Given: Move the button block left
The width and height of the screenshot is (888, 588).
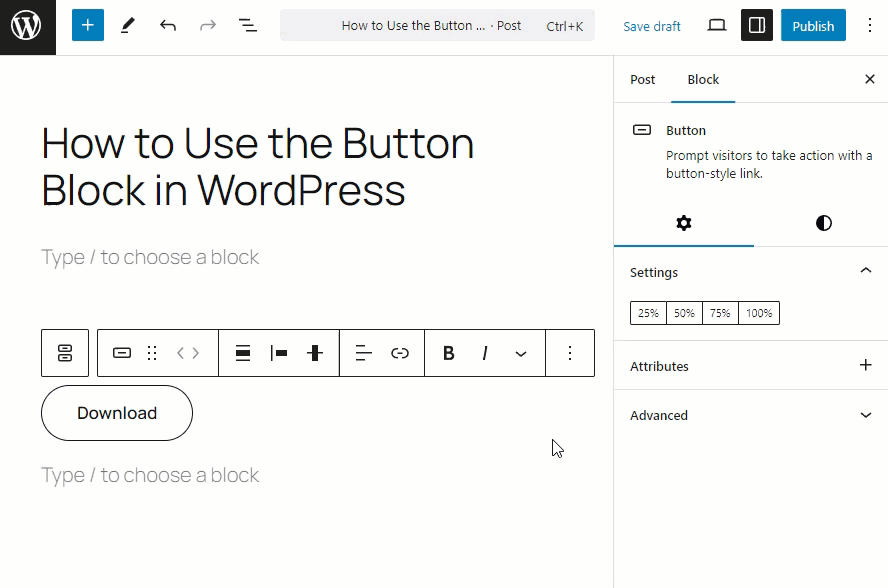Looking at the screenshot, I should pyautogui.click(x=181, y=353).
